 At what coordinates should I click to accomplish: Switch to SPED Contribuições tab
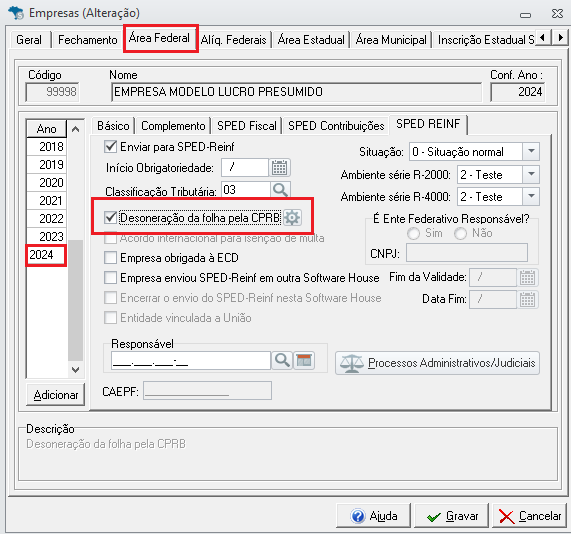336,126
